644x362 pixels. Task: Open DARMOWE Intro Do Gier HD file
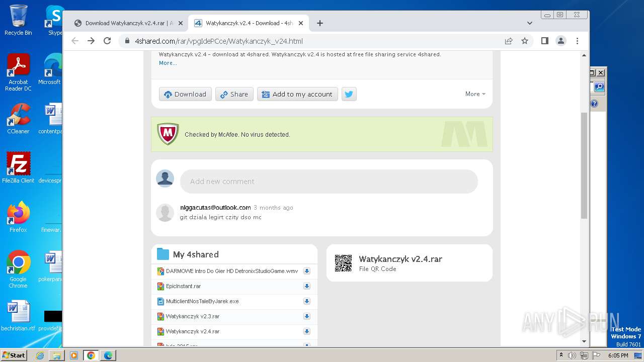232,271
